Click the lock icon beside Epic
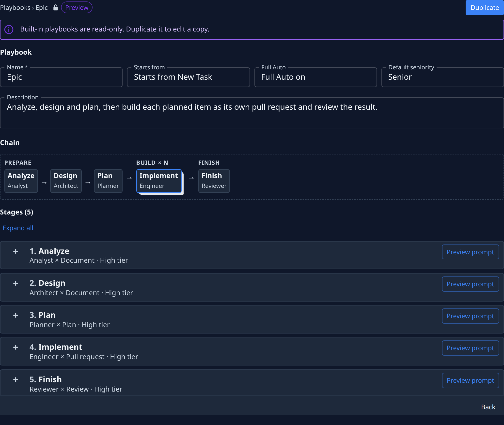 [56, 7]
